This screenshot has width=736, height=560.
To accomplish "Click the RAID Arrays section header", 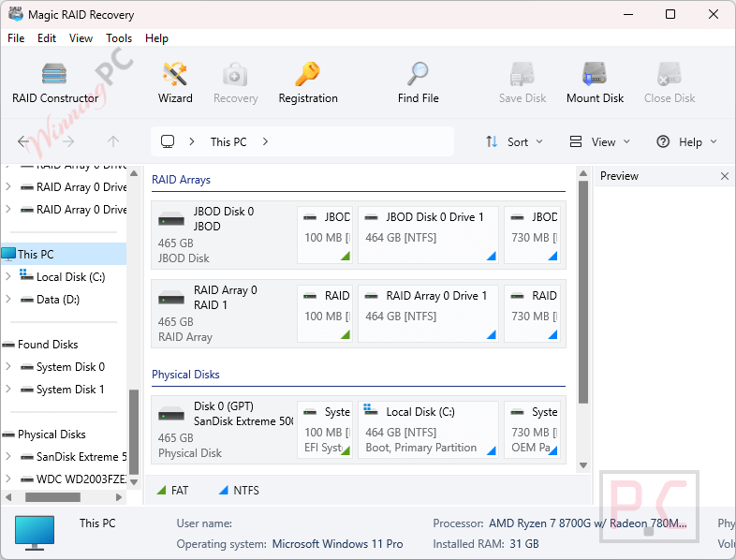I will click(x=181, y=180).
